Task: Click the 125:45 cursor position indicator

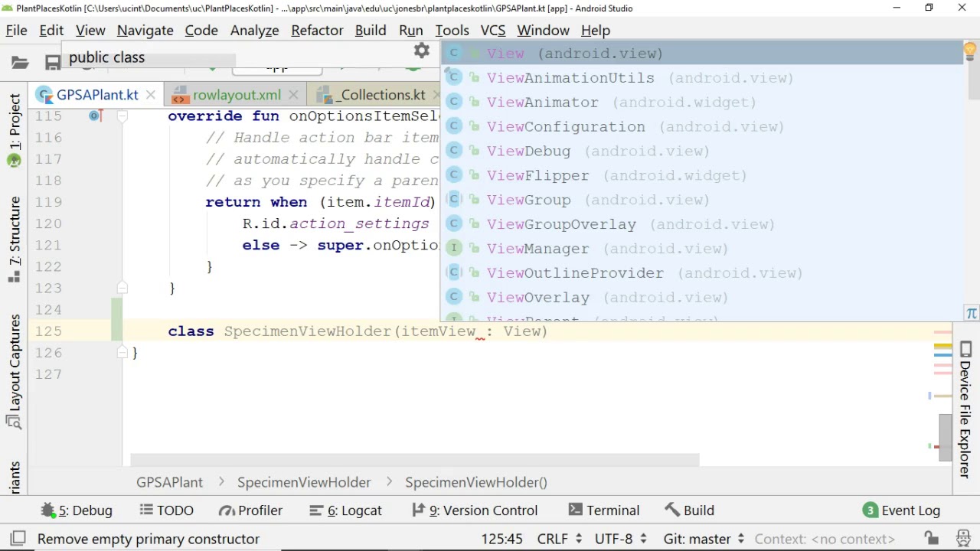Action: point(501,539)
